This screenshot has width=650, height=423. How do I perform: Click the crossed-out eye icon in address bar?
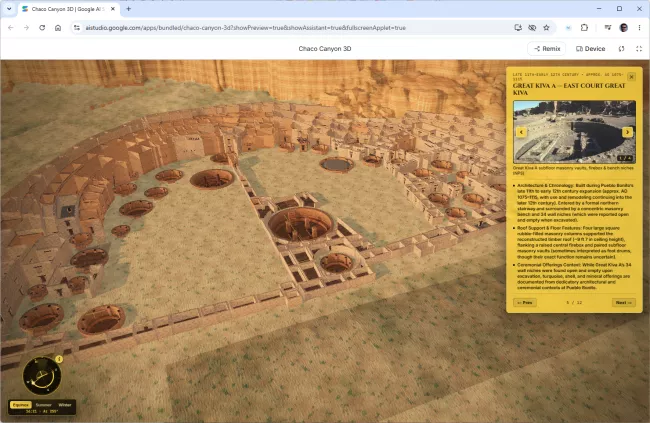coord(532,28)
